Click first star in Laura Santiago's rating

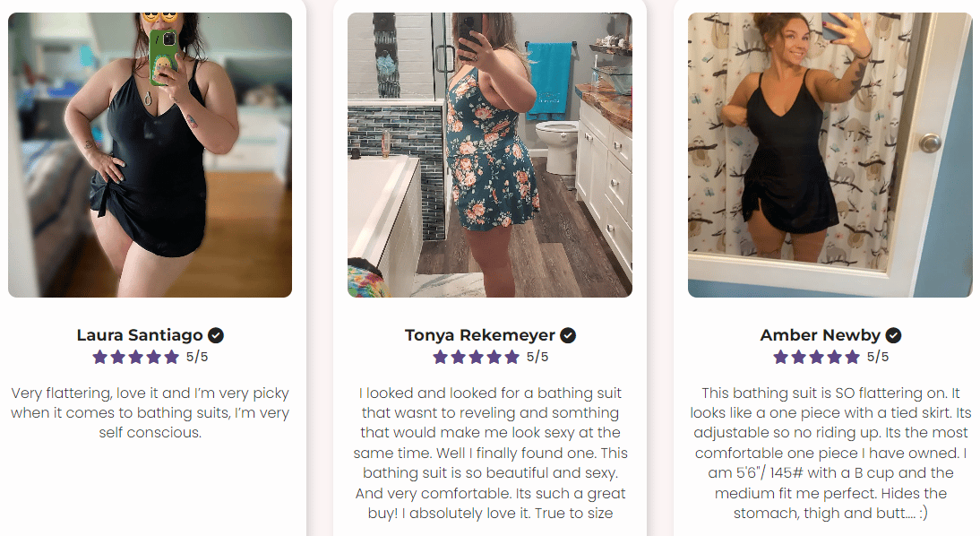(100, 357)
